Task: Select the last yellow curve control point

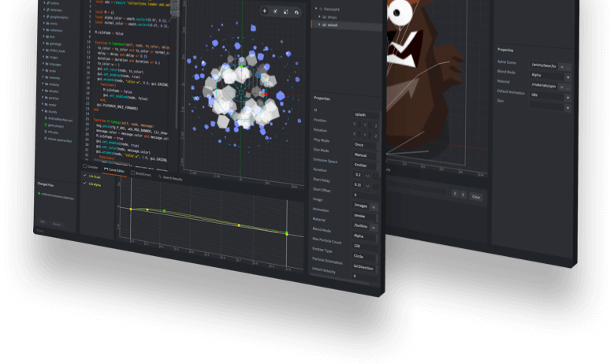Action: [287, 234]
